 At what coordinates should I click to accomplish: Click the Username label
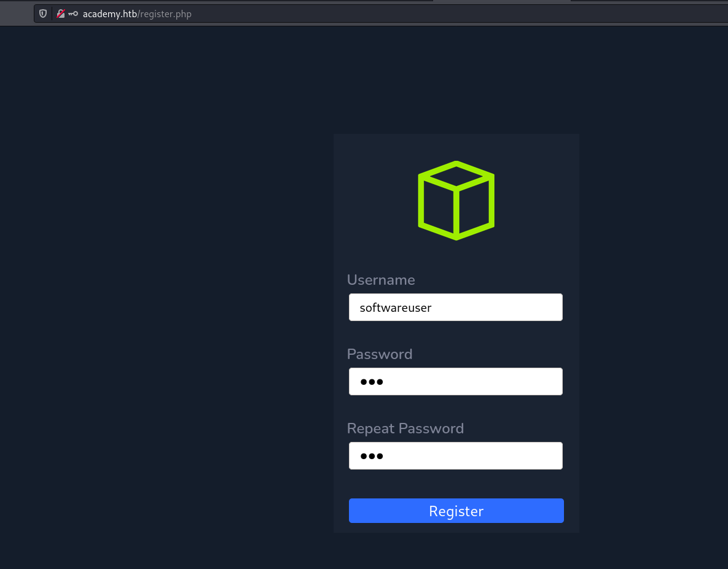381,280
